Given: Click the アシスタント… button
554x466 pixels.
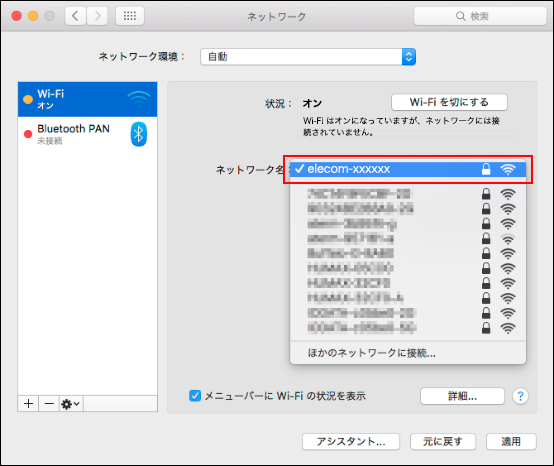Looking at the screenshot, I should pos(351,442).
